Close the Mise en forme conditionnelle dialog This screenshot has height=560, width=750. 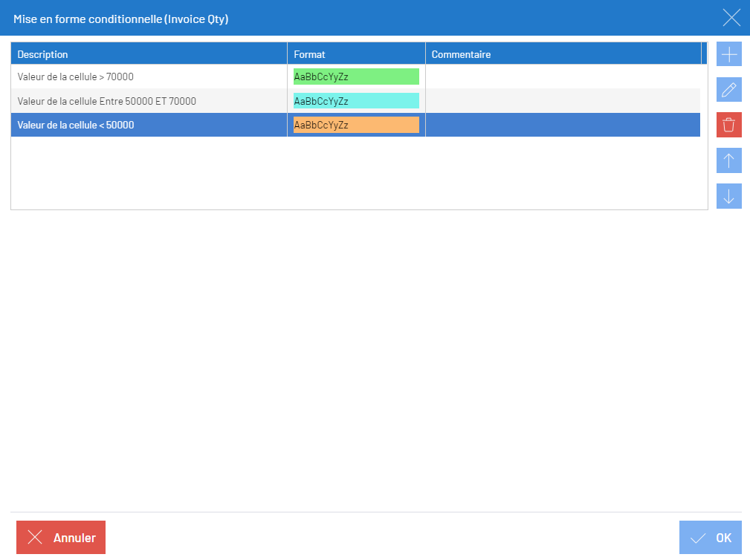[731, 18]
